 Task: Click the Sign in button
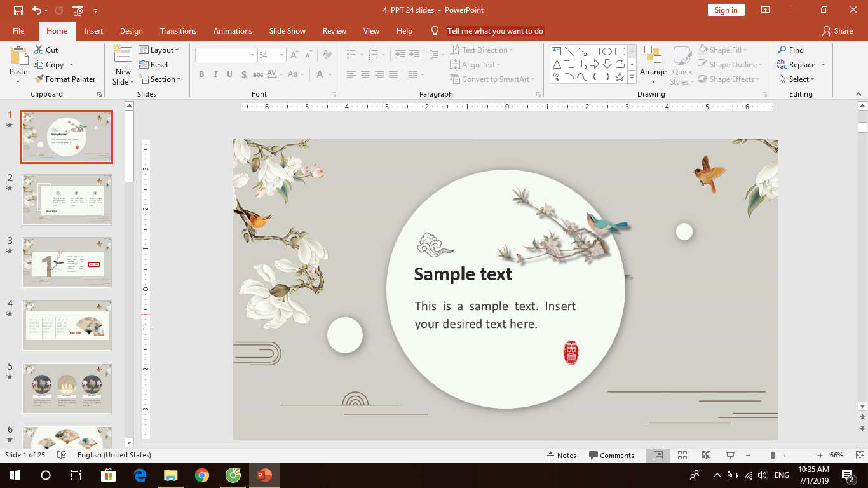pyautogui.click(x=726, y=10)
